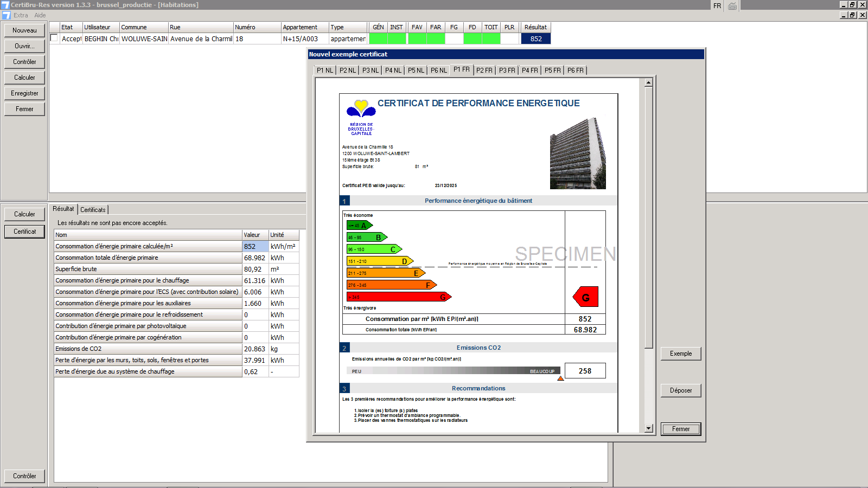This screenshot has width=868, height=488.
Task: Click the Exemple button
Action: click(681, 354)
